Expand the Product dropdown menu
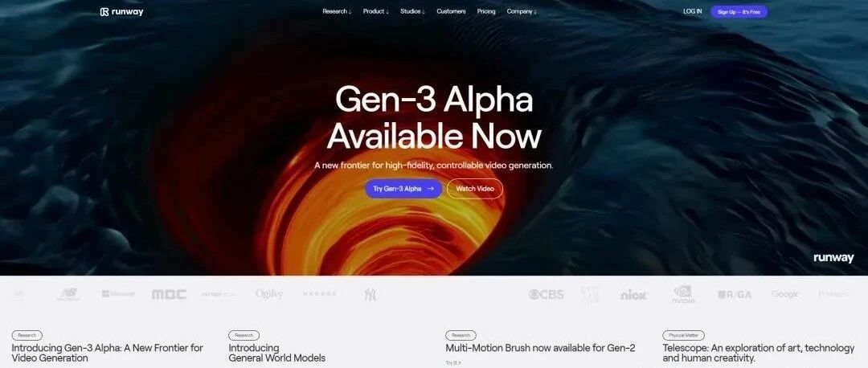 click(376, 11)
